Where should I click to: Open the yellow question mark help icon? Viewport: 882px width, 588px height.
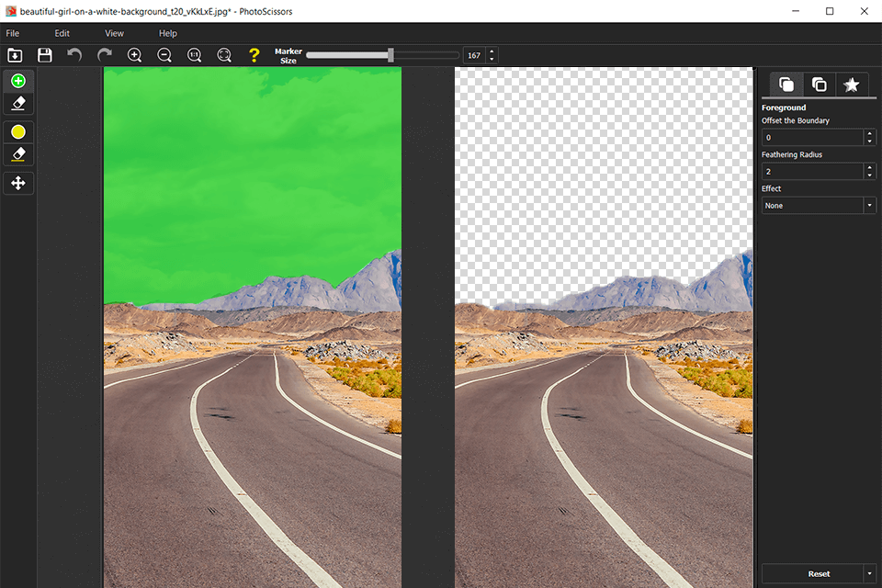click(254, 55)
